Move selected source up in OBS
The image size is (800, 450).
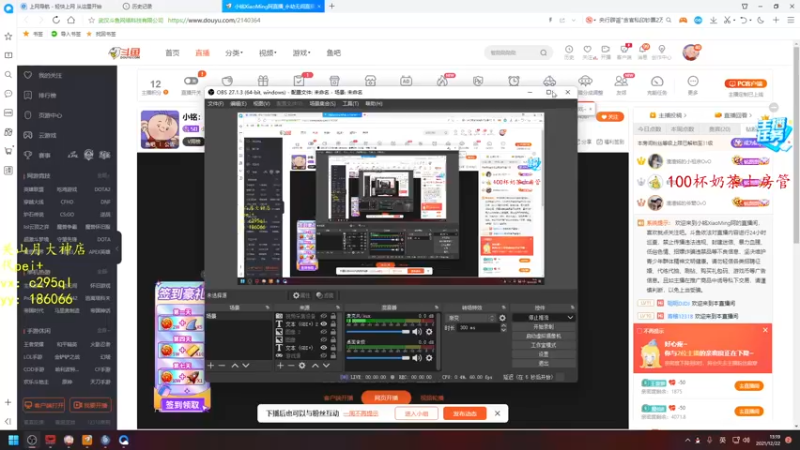[315, 365]
